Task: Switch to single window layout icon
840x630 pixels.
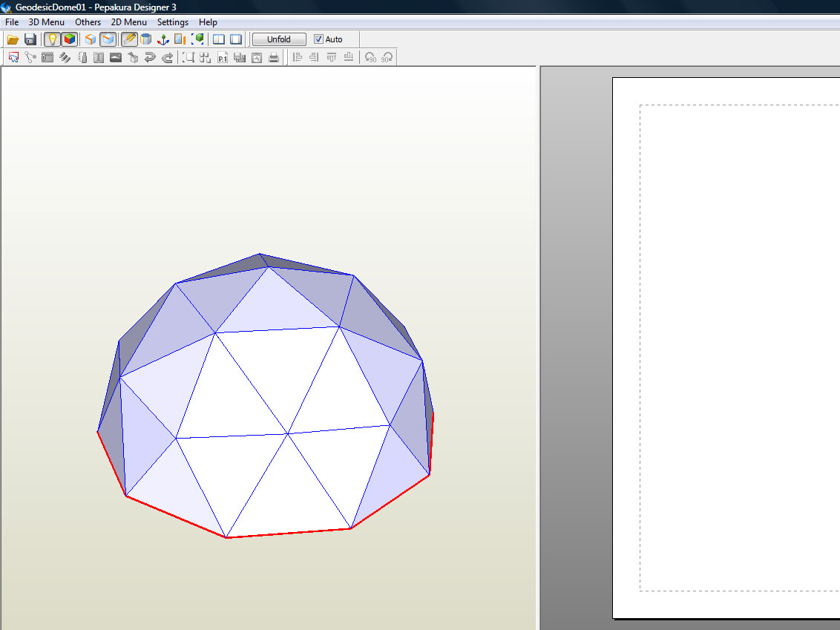Action: (x=236, y=39)
